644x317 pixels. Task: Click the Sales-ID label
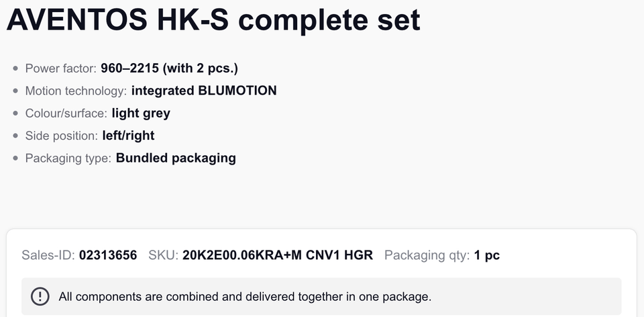click(x=48, y=255)
